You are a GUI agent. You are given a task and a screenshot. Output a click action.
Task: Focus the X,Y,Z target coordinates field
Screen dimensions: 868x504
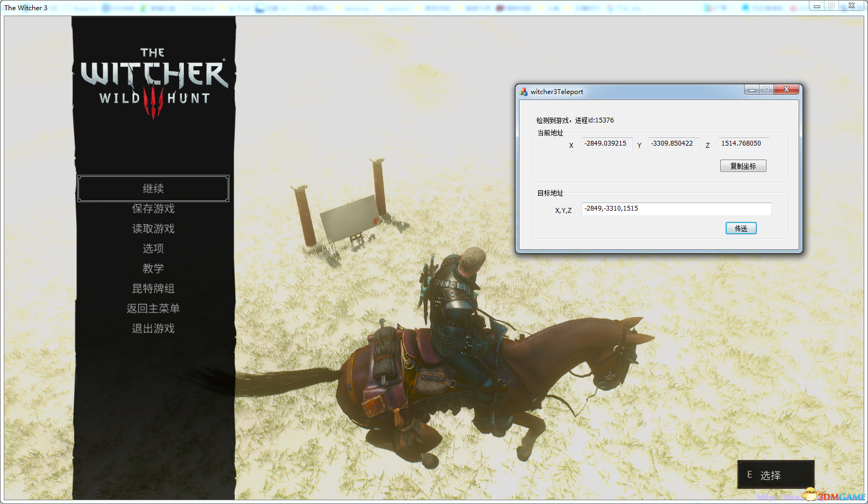pos(676,209)
